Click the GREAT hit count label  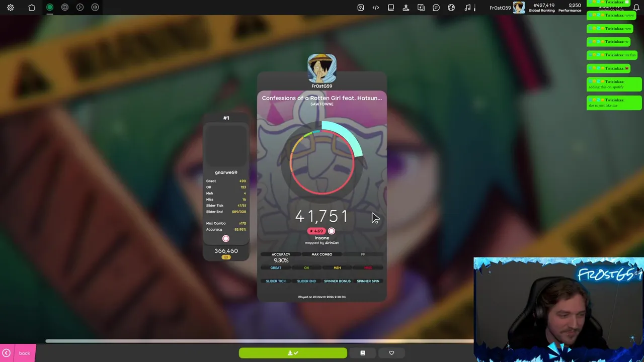click(276, 268)
